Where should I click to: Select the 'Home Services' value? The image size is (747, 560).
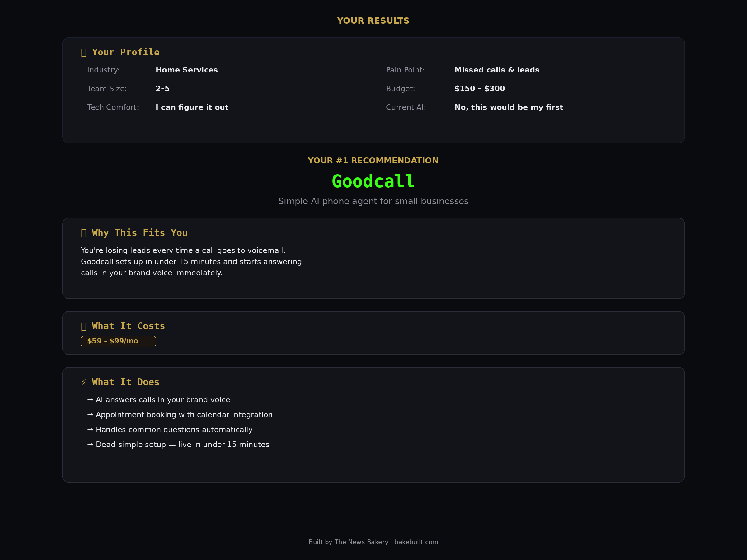(186, 70)
